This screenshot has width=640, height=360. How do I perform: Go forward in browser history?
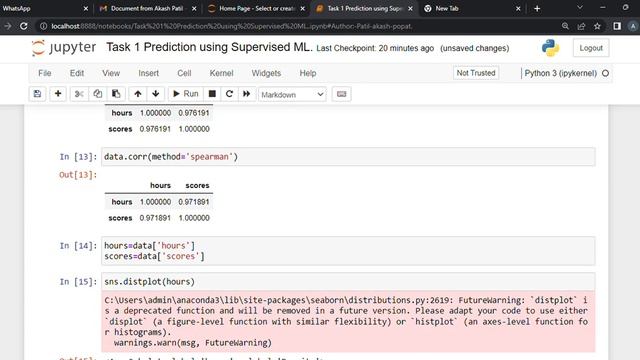click(x=8, y=26)
